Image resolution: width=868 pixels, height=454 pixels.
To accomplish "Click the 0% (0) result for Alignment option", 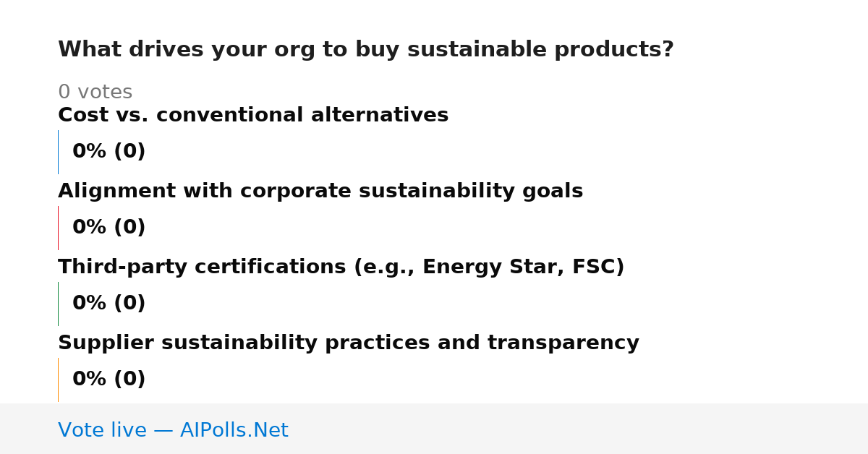I will (109, 228).
